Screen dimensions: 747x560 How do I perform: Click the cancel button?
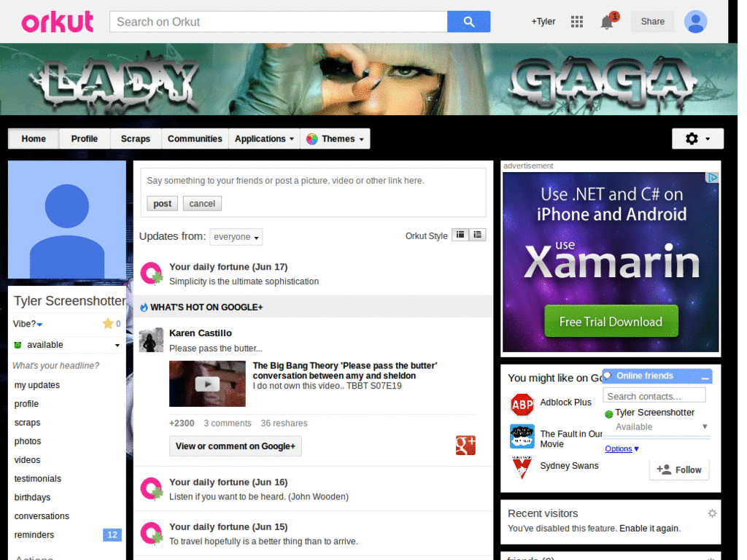[x=202, y=204]
